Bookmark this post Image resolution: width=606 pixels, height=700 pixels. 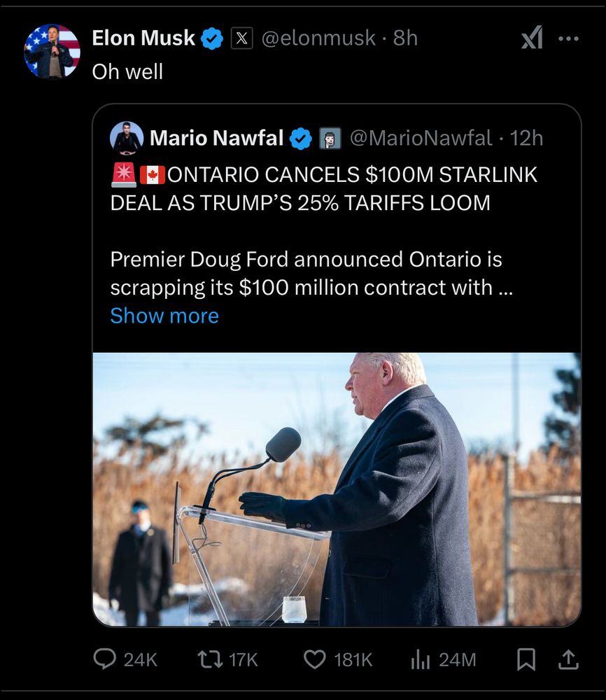click(x=527, y=659)
